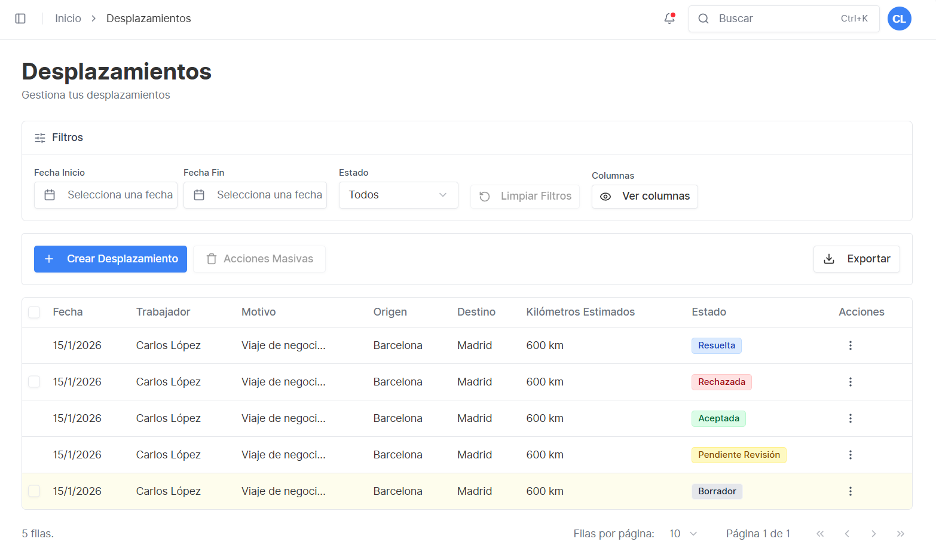Open the notifications bell
The width and height of the screenshot is (936, 560).
[x=669, y=19]
